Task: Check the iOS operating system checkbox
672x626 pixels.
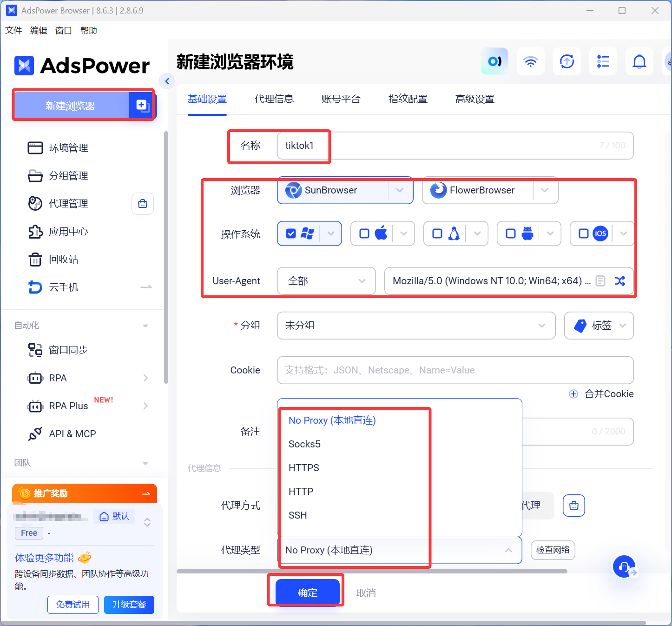Action: [584, 233]
